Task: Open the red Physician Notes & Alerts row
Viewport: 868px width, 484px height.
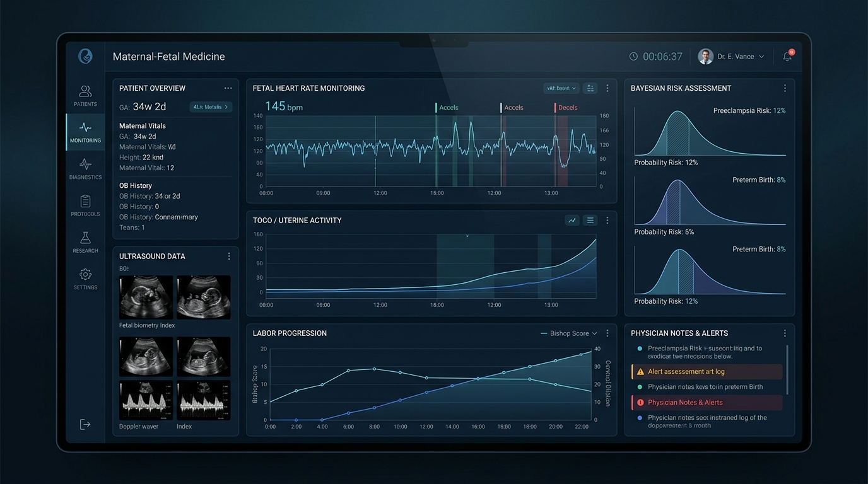Action: point(707,403)
